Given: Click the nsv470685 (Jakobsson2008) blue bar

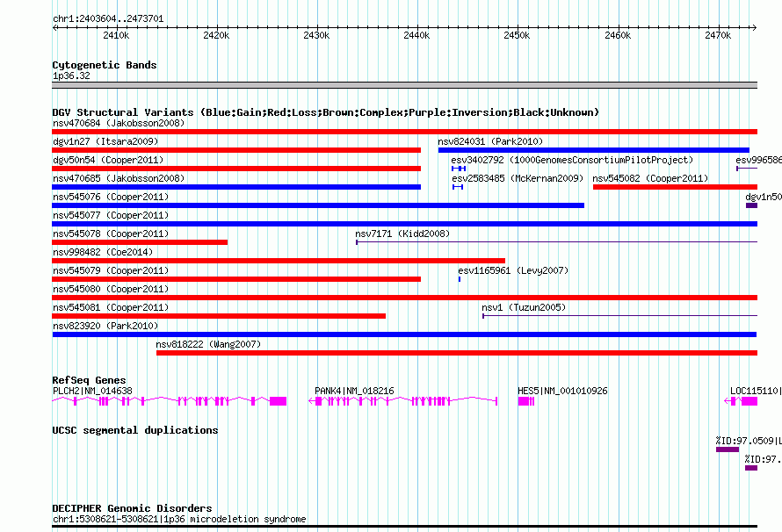Looking at the screenshot, I should pos(236,187).
